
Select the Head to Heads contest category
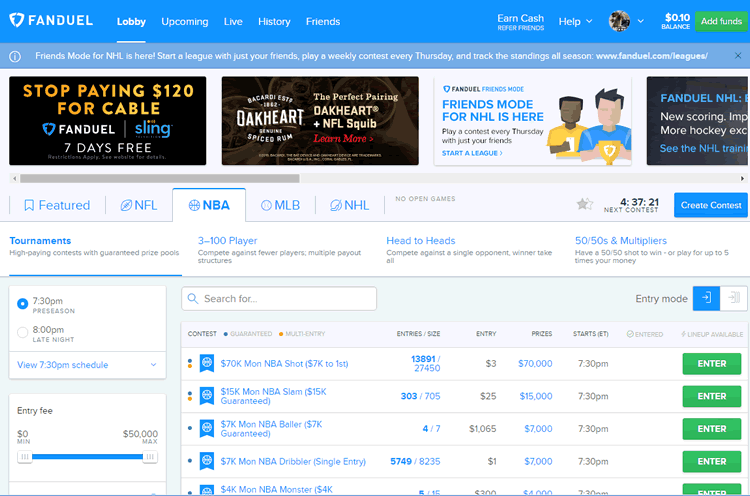471,249
